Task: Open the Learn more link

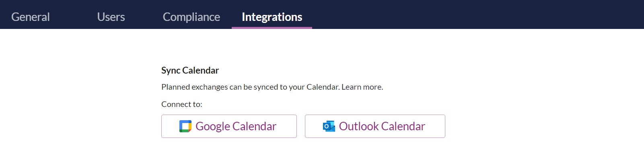Action: coord(362,87)
